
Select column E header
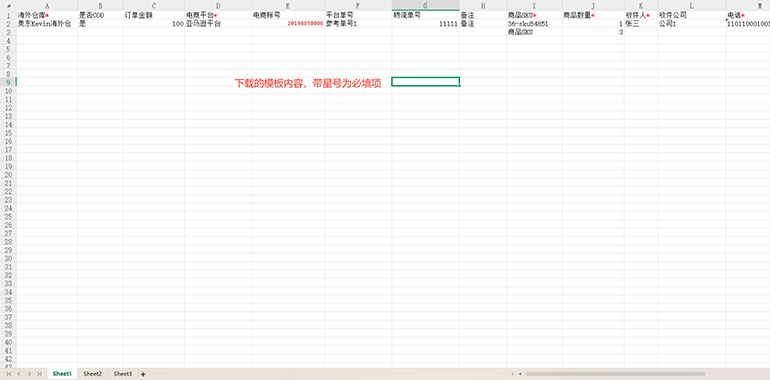tap(288, 6)
